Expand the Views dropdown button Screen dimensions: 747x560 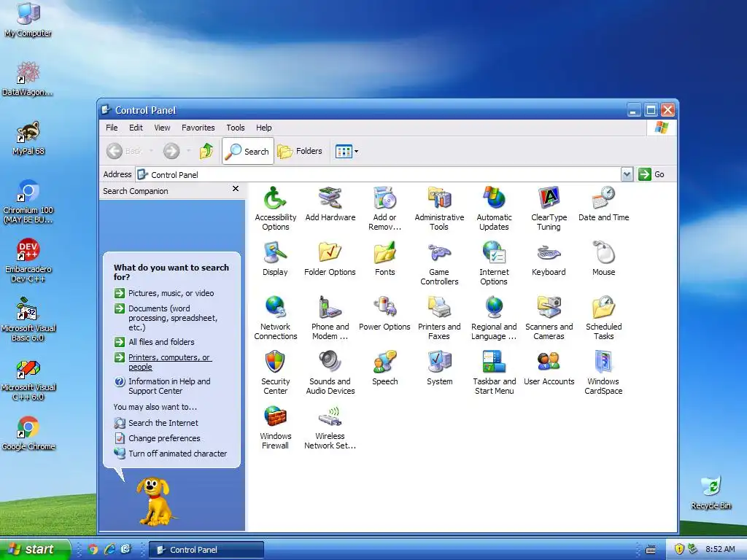(x=347, y=152)
